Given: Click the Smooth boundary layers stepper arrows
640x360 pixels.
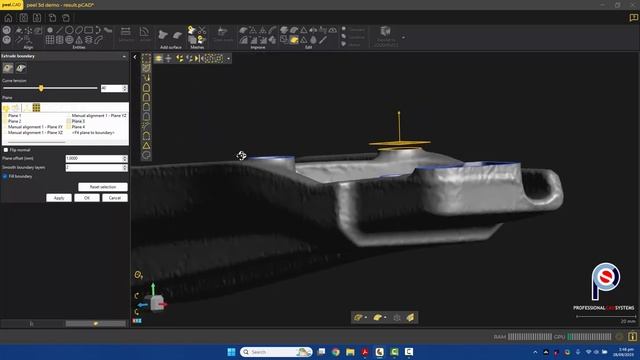Looking at the screenshot, I should tap(125, 168).
